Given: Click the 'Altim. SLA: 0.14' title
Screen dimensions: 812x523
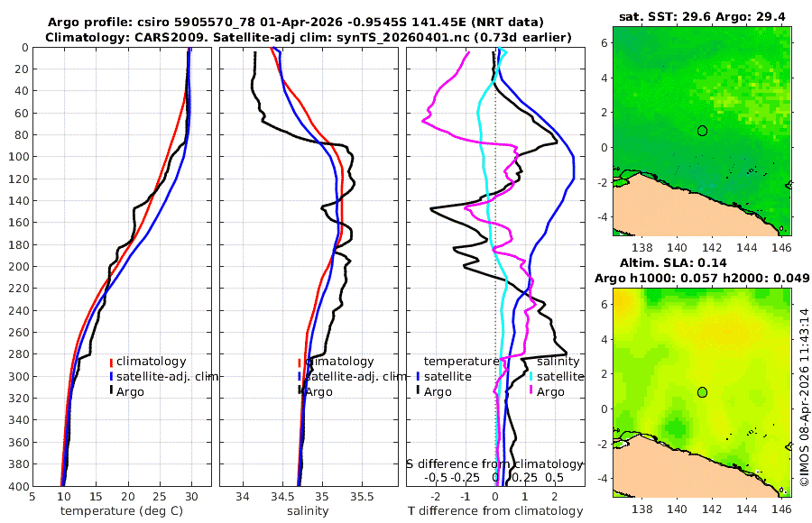Looking at the screenshot, I should [x=673, y=262].
